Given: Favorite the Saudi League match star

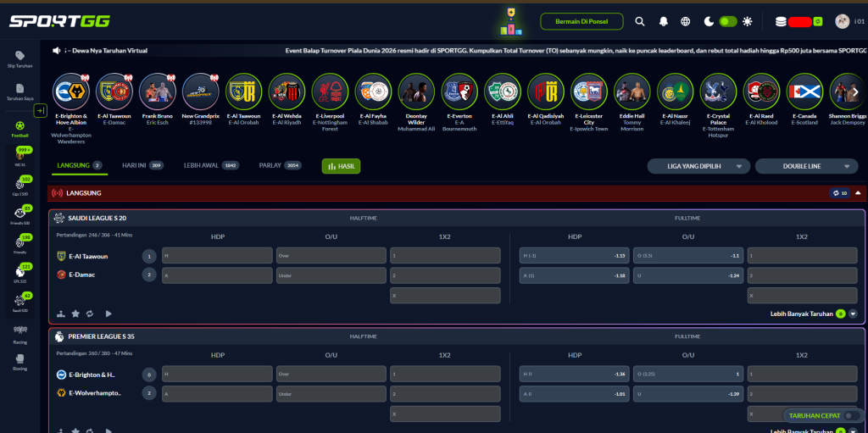Looking at the screenshot, I should coord(75,314).
